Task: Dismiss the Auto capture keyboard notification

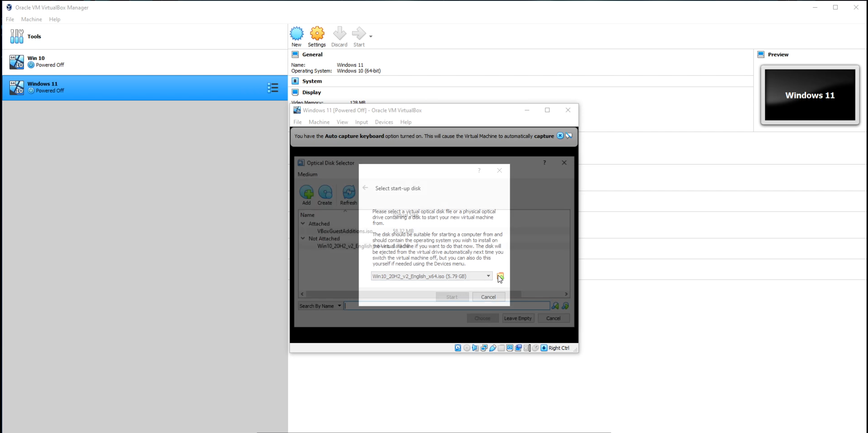Action: point(560,136)
